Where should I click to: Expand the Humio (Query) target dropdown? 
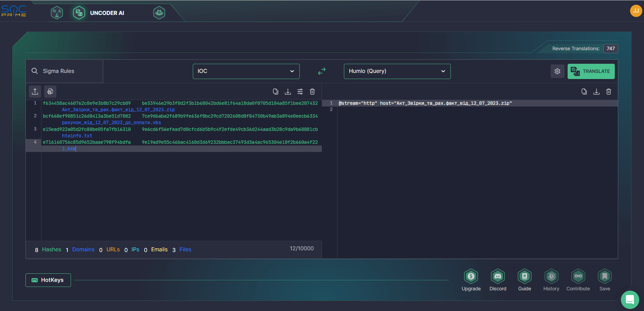point(397,71)
